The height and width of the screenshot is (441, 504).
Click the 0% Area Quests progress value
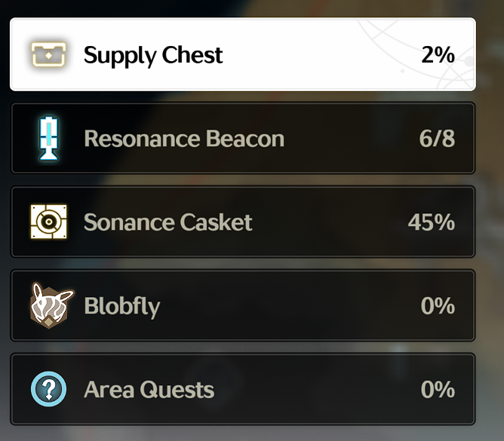[438, 389]
